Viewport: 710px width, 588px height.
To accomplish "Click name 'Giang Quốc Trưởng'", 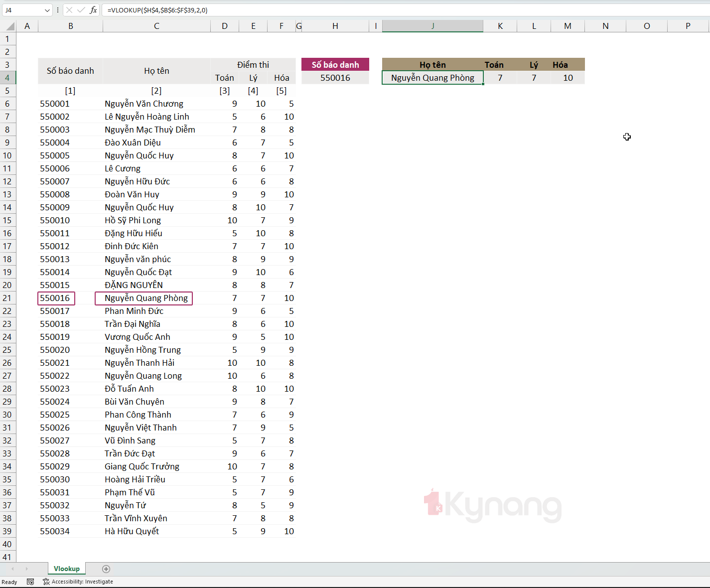I will click(142, 466).
